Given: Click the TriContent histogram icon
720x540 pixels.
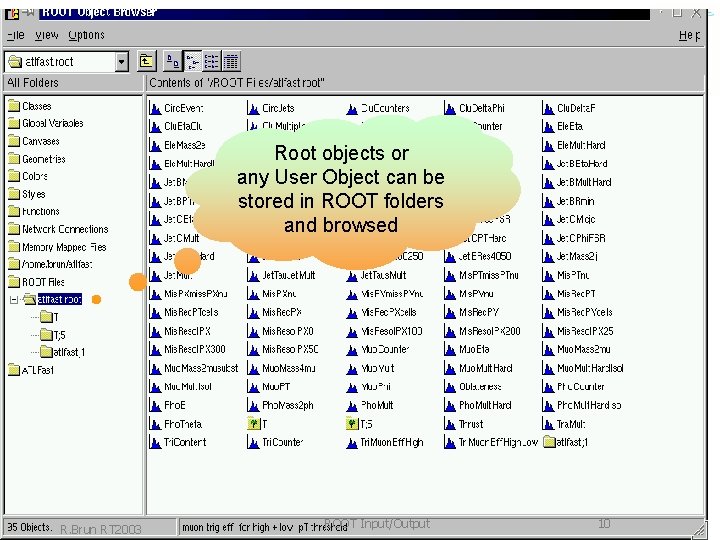Looking at the screenshot, I should 156,442.
